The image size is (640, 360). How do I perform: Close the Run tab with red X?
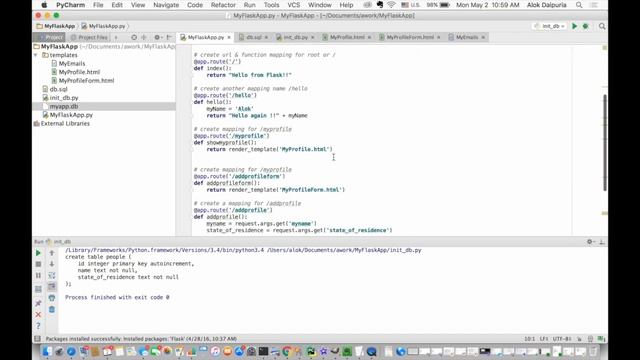[38, 315]
